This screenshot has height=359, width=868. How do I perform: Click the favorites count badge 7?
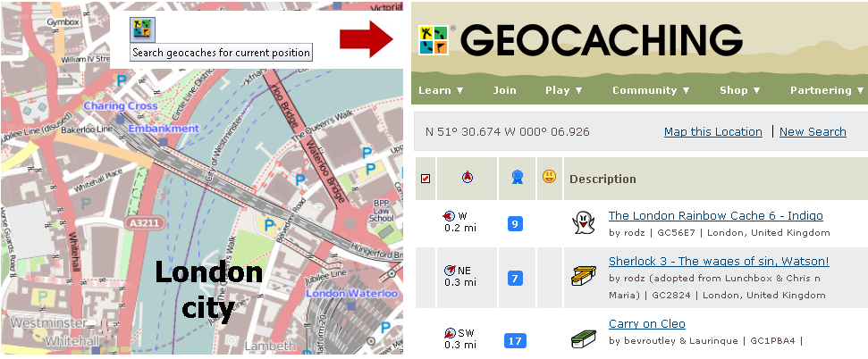(515, 279)
